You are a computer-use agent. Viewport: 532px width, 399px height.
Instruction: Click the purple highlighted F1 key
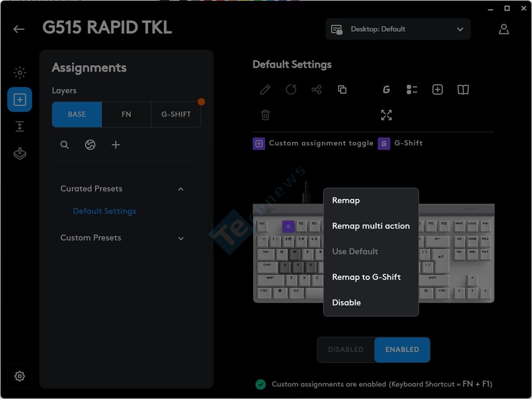[288, 226]
